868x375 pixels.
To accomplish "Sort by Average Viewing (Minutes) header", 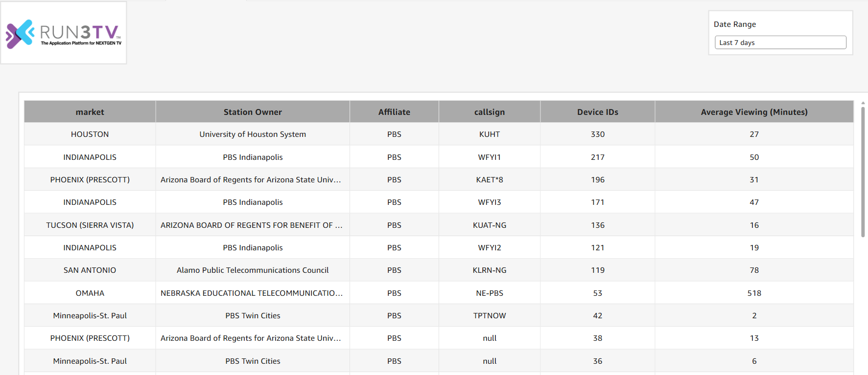I will [x=754, y=112].
